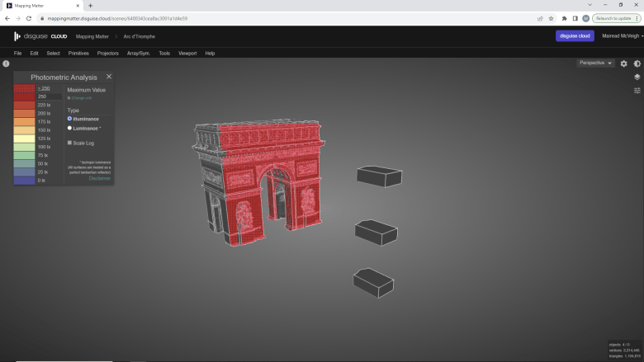This screenshot has width=644, height=362.
Task: Bookmark this page with the star
Action: pyautogui.click(x=552, y=18)
